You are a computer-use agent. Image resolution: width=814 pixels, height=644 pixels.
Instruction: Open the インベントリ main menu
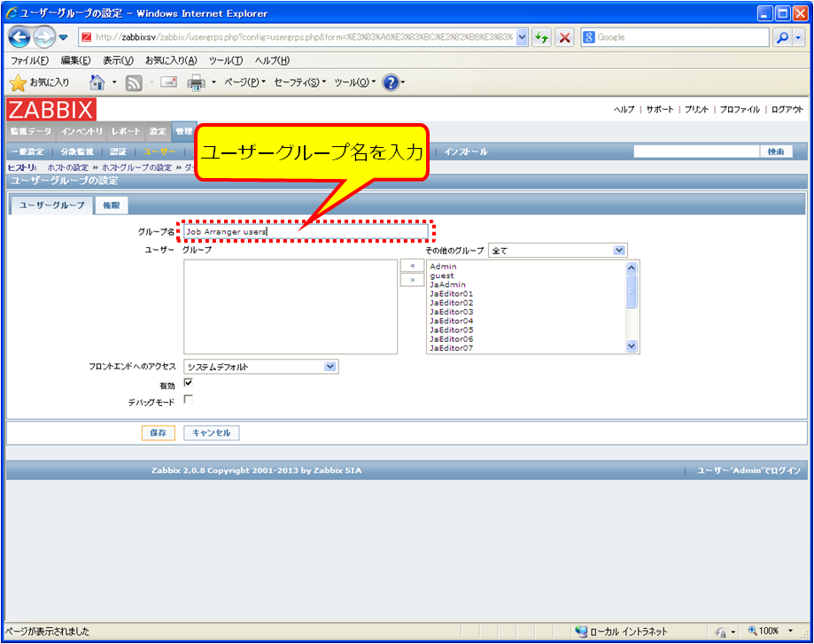(82, 131)
